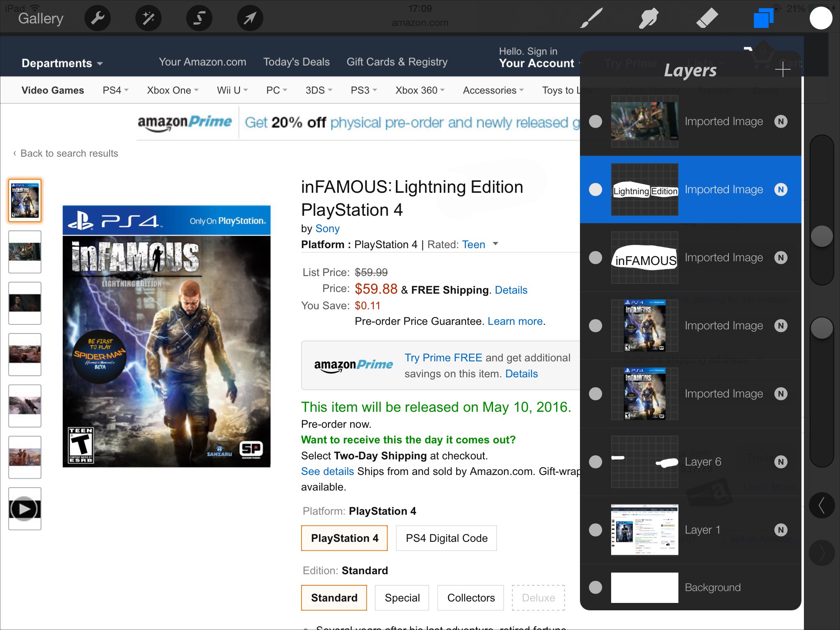Open the white color picker circle
840x630 pixels.
coord(821,18)
